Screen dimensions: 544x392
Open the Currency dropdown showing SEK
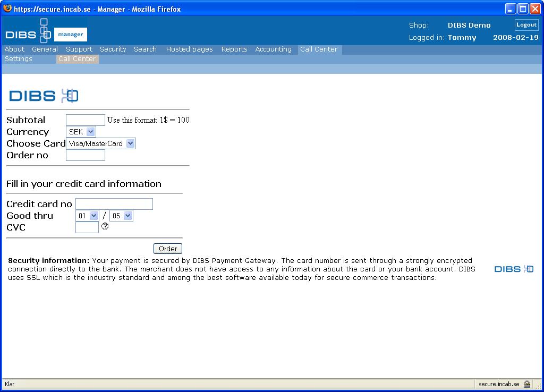tap(81, 132)
